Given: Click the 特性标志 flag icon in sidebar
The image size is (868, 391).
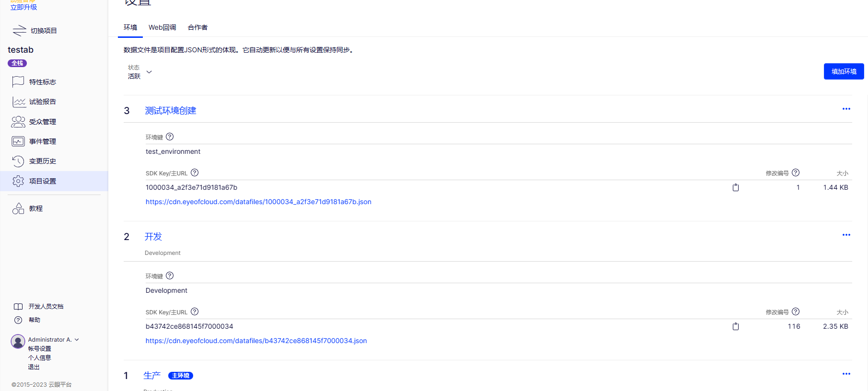Looking at the screenshot, I should (x=18, y=82).
